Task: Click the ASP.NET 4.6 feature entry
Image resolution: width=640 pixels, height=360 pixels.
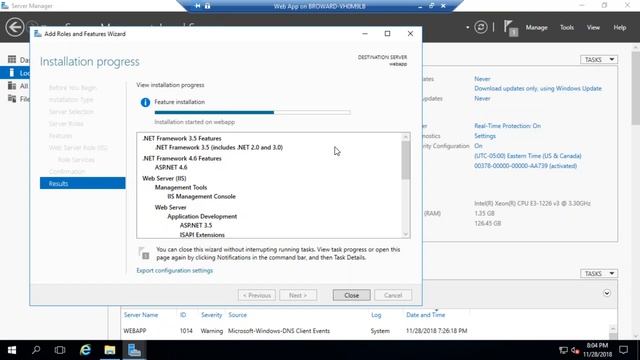Action: pos(171,167)
